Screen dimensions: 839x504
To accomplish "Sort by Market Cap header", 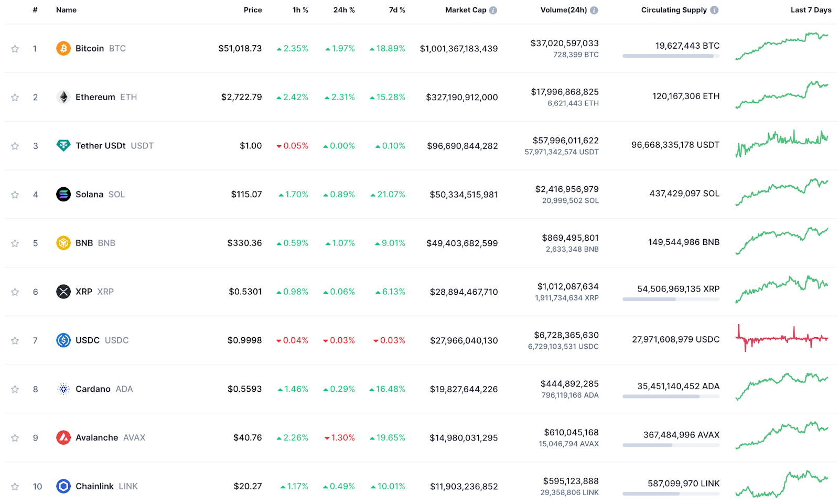I will click(466, 10).
